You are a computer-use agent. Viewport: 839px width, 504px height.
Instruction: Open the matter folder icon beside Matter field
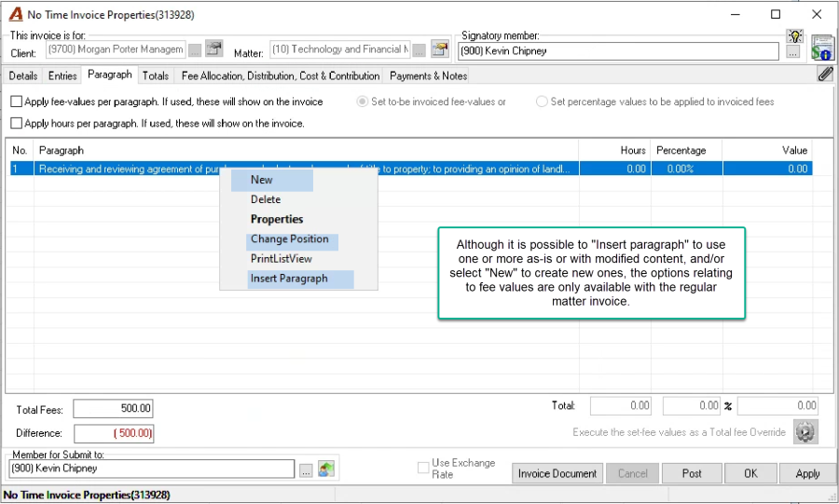coord(440,48)
